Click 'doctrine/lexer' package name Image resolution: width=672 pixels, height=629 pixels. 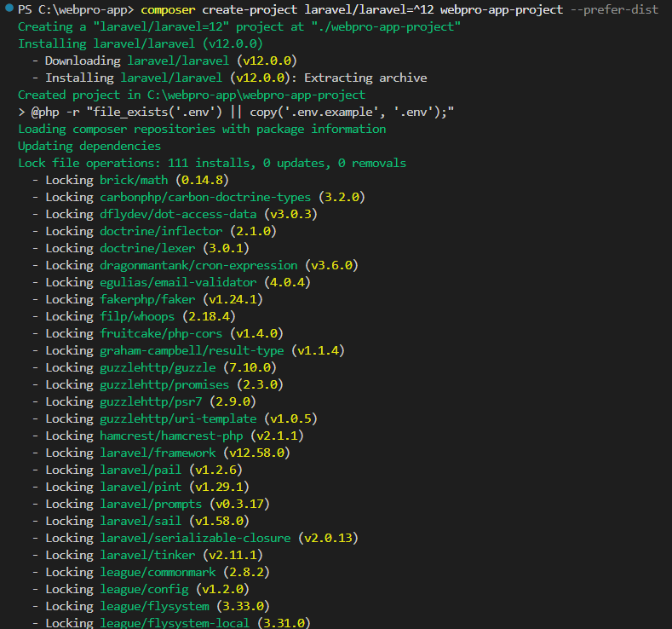tap(147, 248)
